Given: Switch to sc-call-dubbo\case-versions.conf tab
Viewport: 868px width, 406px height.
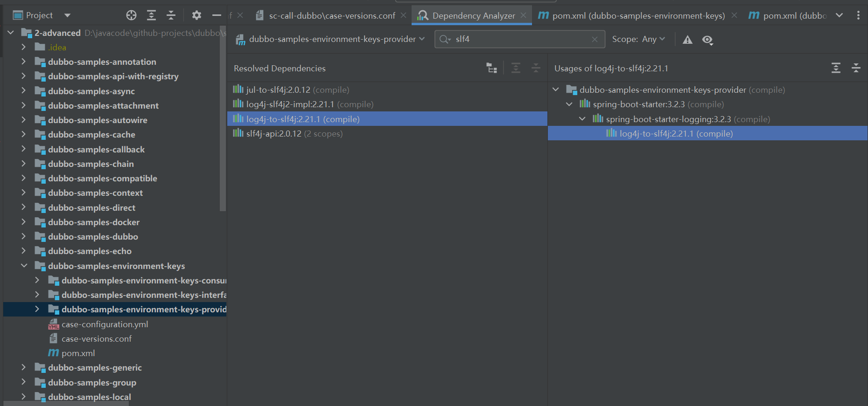Looking at the screenshot, I should (331, 16).
